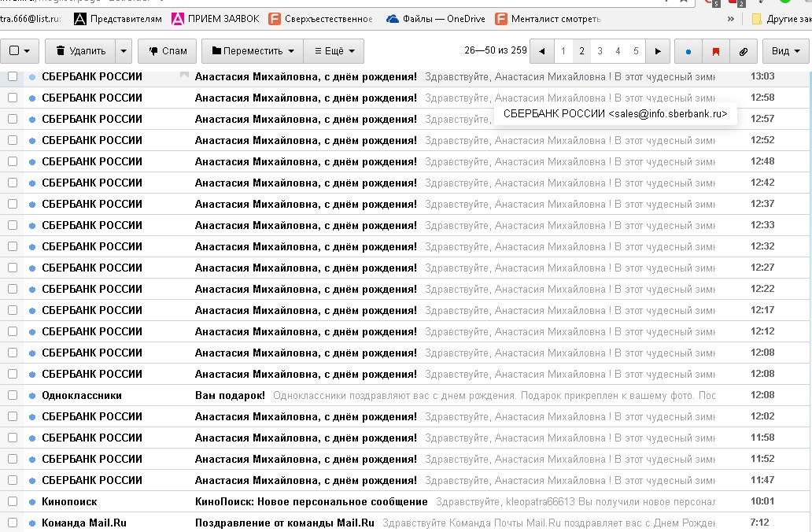Open the Файлы — OneDrive bookmark
This screenshot has height=532, width=812.
point(436,19)
